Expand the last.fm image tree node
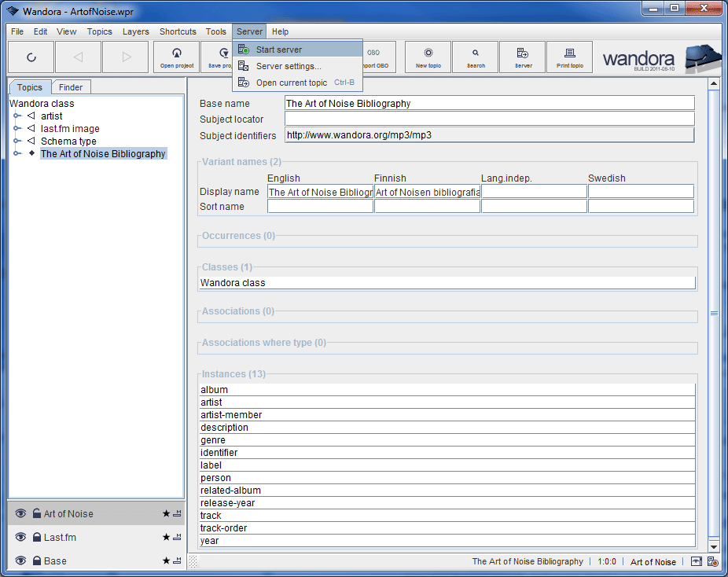 click(x=17, y=129)
